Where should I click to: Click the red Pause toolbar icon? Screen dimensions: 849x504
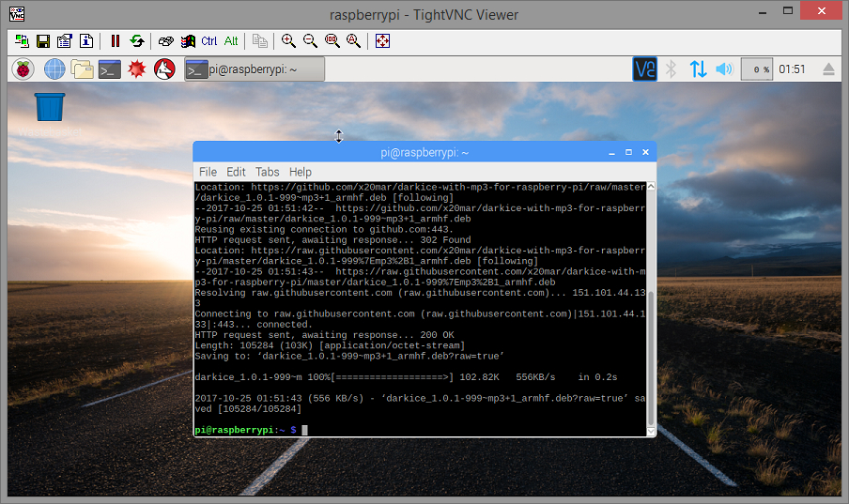coord(115,41)
